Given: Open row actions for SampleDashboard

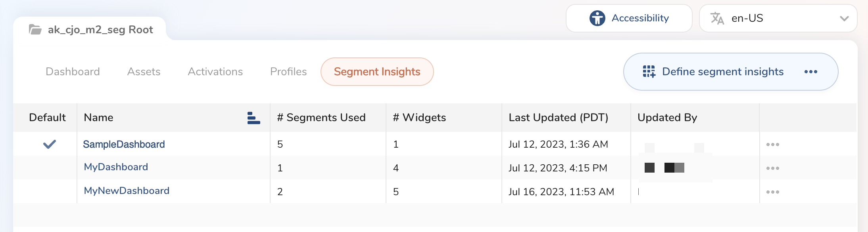Looking at the screenshot, I should pos(772,145).
